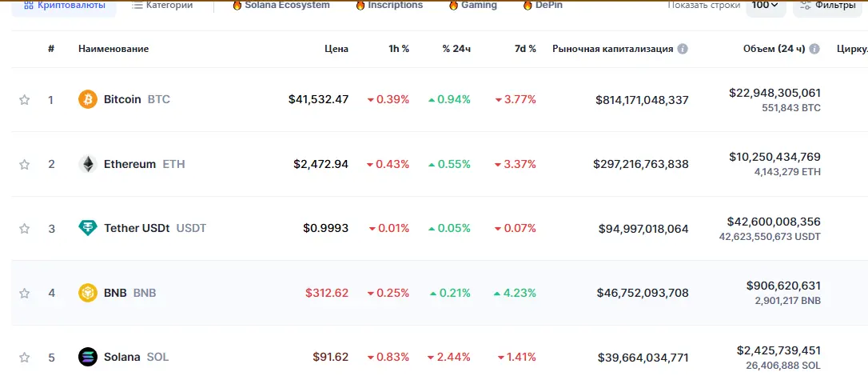868x388 pixels.
Task: Sort by Объем (24 ч) header
Action: 774,49
